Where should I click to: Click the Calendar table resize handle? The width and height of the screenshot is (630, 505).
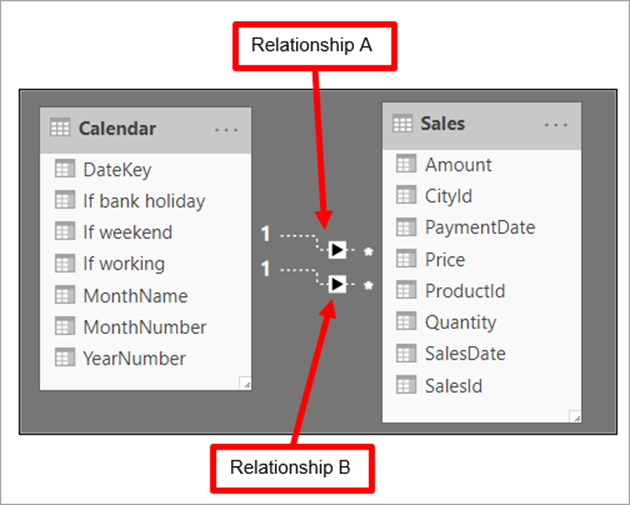click(x=245, y=383)
